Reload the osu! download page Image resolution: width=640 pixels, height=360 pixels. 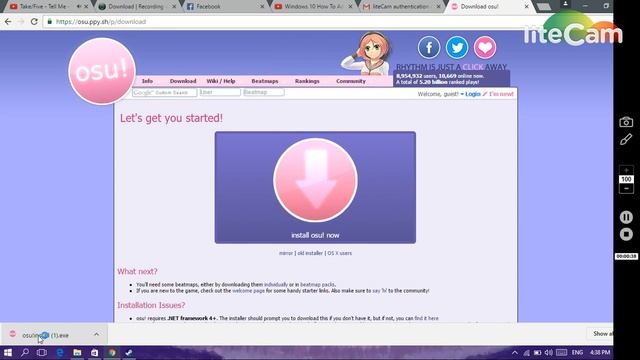click(34, 22)
